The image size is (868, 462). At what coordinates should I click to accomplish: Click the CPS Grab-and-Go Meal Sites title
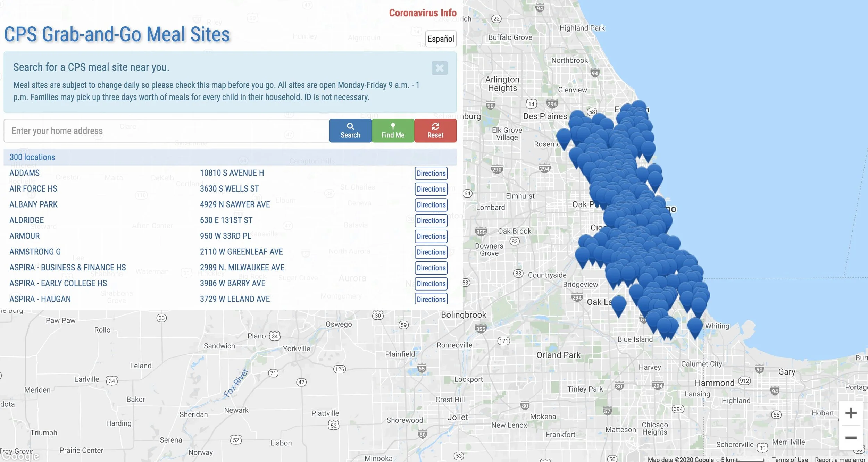tap(117, 34)
